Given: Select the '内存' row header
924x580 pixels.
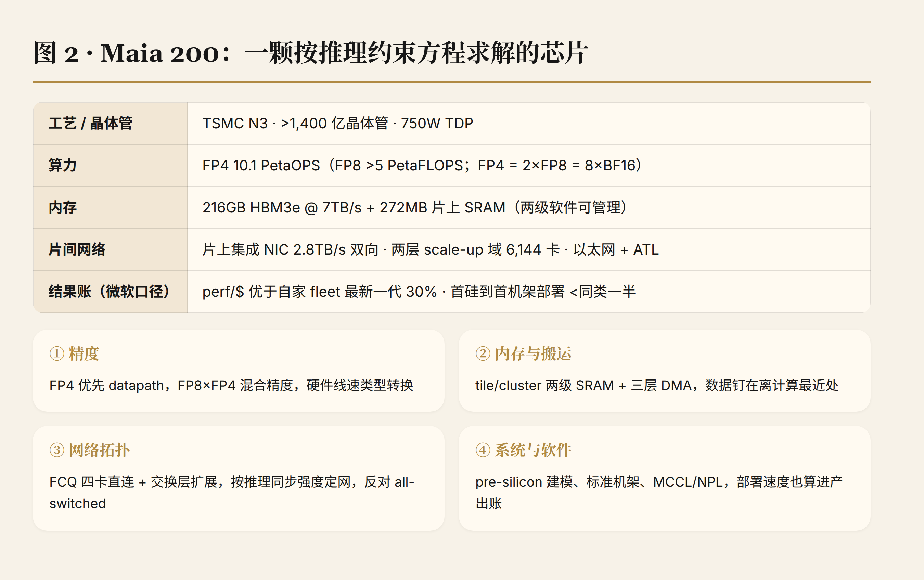Looking at the screenshot, I should tap(110, 207).
